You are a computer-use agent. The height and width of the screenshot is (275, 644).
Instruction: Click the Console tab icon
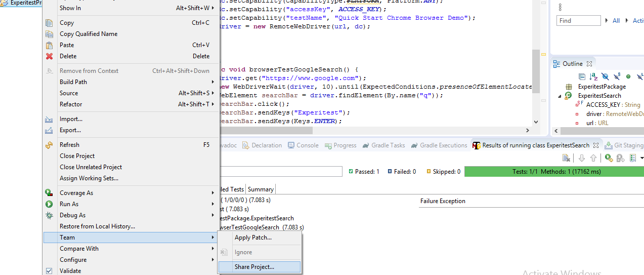tap(291, 145)
